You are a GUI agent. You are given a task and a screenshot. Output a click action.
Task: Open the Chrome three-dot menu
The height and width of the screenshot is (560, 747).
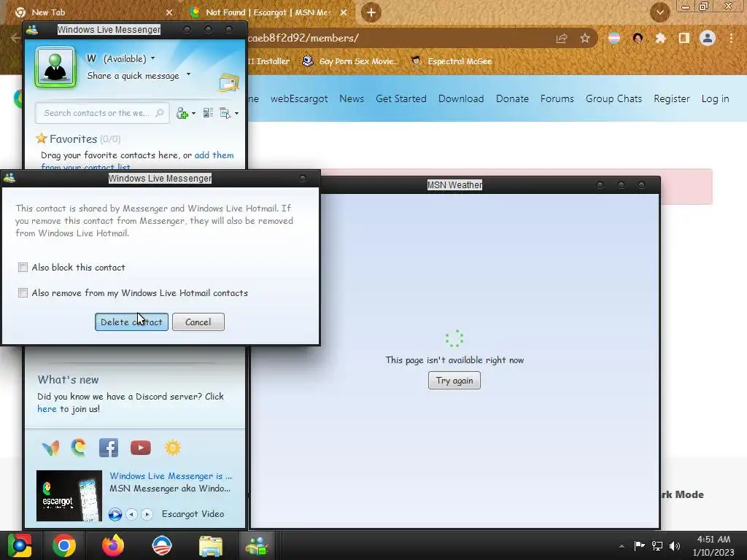tap(731, 38)
